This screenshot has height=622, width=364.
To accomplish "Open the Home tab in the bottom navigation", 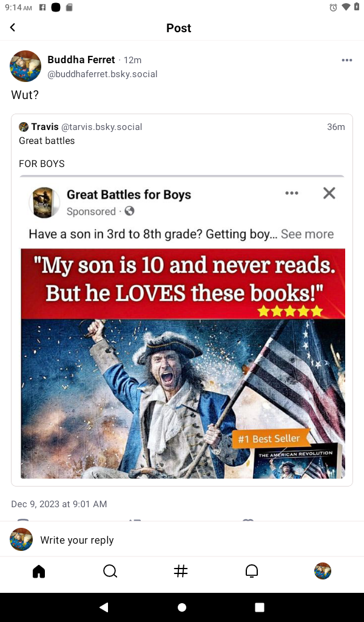I will click(x=39, y=571).
